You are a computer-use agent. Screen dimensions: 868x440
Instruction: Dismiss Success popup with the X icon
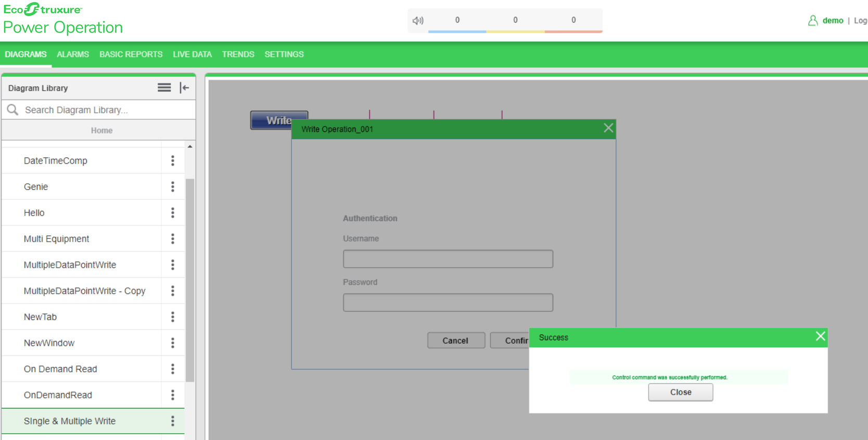tap(820, 336)
